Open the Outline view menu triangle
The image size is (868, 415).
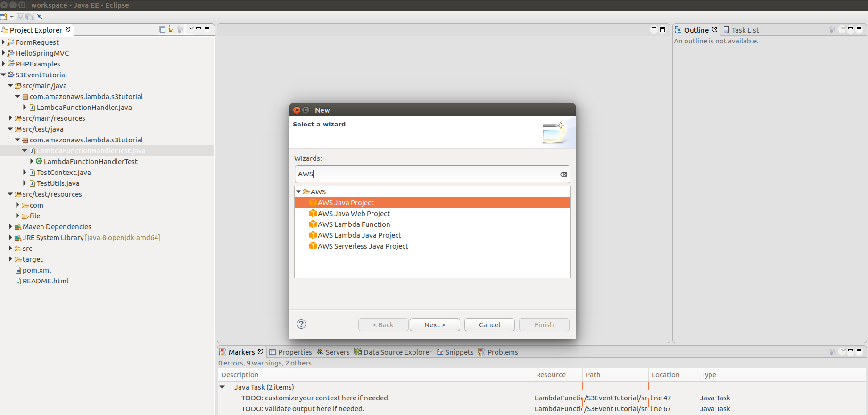[x=843, y=29]
